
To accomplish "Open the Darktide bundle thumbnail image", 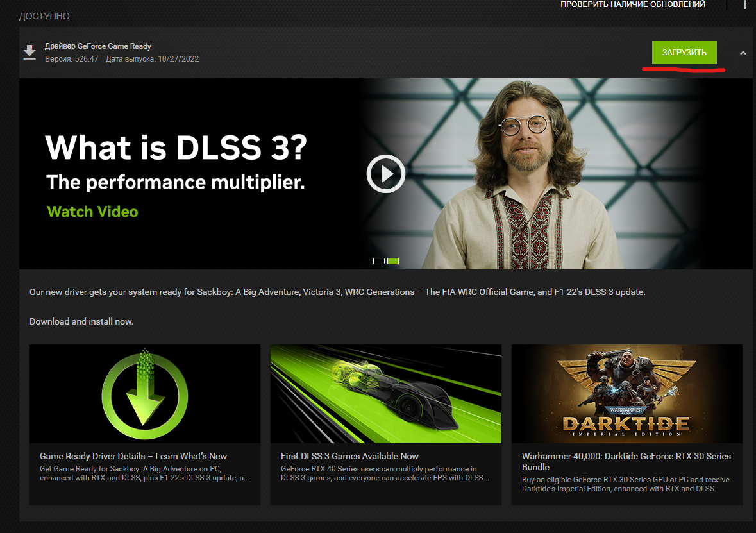I will (x=626, y=394).
